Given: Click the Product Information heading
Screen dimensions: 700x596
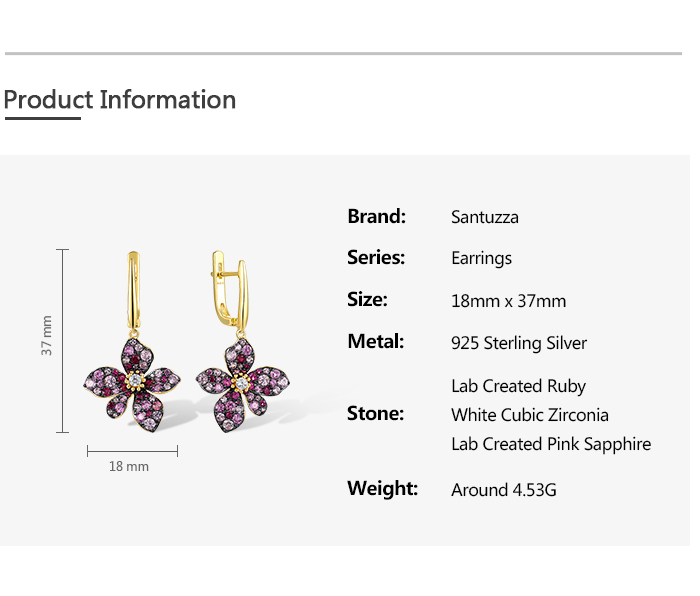Looking at the screenshot, I should (x=120, y=100).
